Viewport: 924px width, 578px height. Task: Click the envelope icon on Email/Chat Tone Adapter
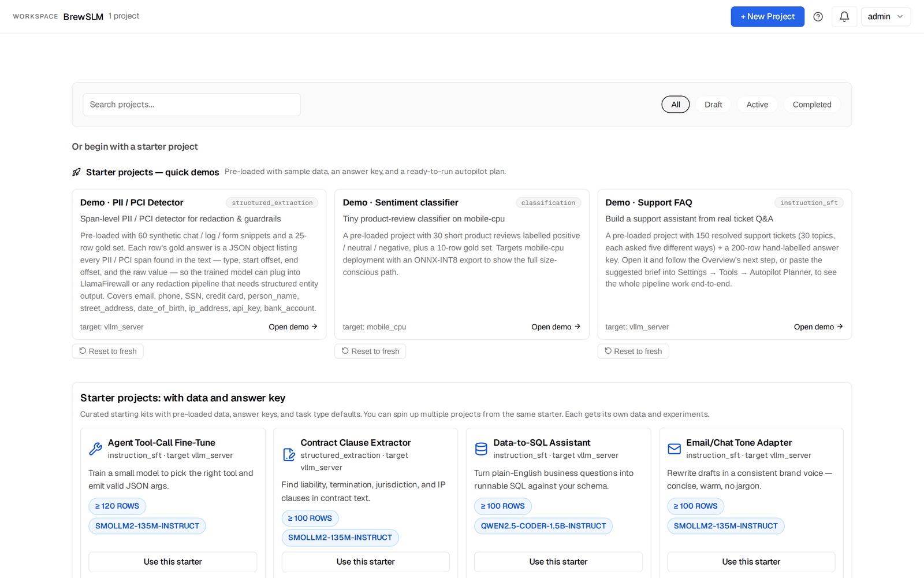point(674,449)
